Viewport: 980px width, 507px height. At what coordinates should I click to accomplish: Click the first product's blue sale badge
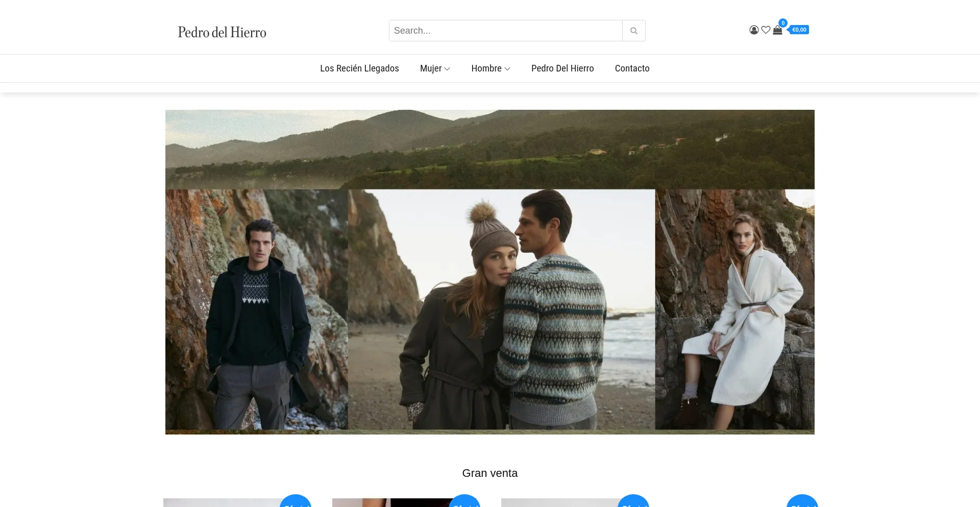pyautogui.click(x=296, y=501)
